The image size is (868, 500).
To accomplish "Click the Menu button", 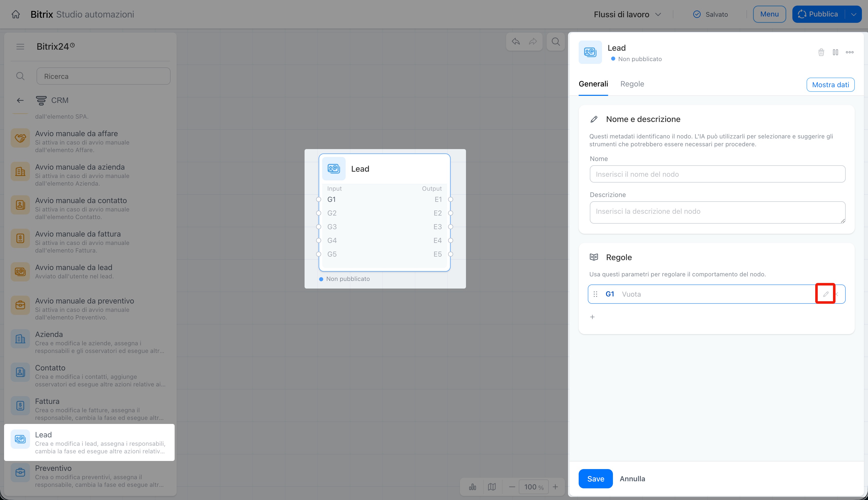I will coord(769,14).
